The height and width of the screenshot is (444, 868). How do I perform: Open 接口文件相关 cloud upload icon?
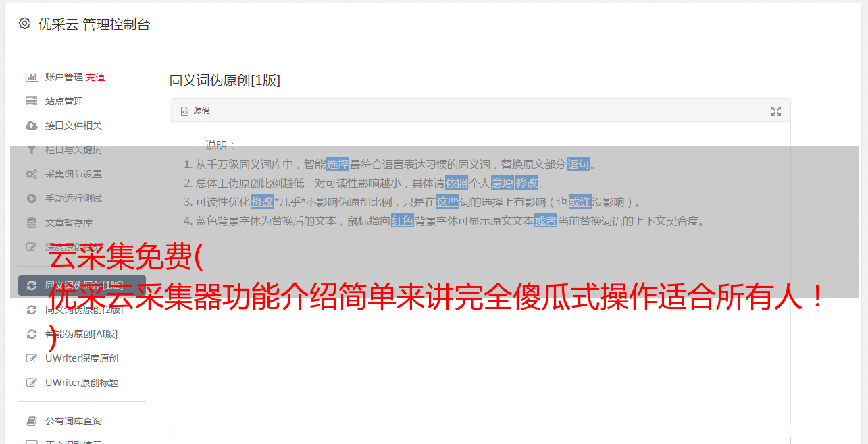click(31, 126)
